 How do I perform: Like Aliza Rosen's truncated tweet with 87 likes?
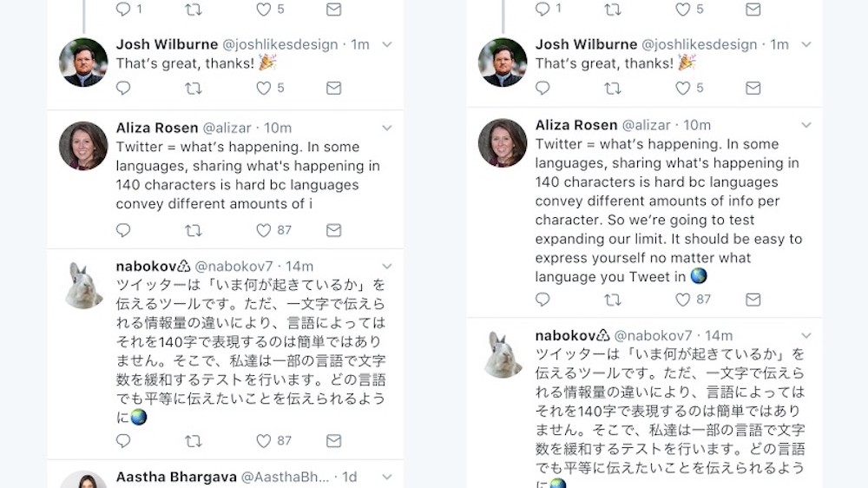[264, 230]
